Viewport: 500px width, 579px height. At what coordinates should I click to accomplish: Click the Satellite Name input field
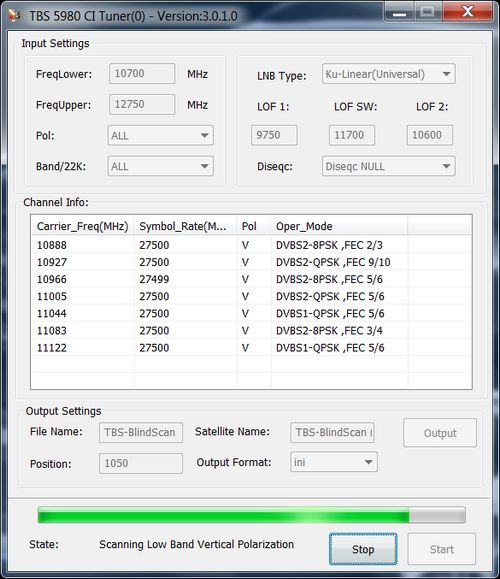tap(332, 432)
